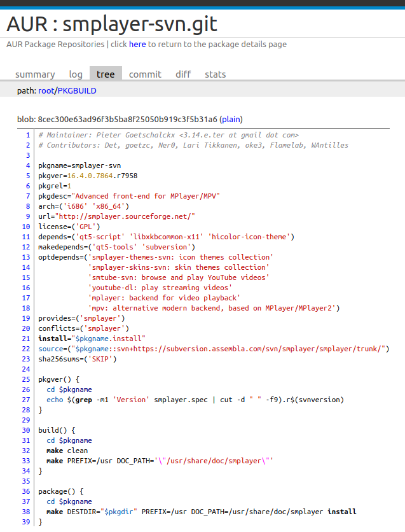The image size is (405, 532).
Task: Select the tree tab
Action: [106, 74]
